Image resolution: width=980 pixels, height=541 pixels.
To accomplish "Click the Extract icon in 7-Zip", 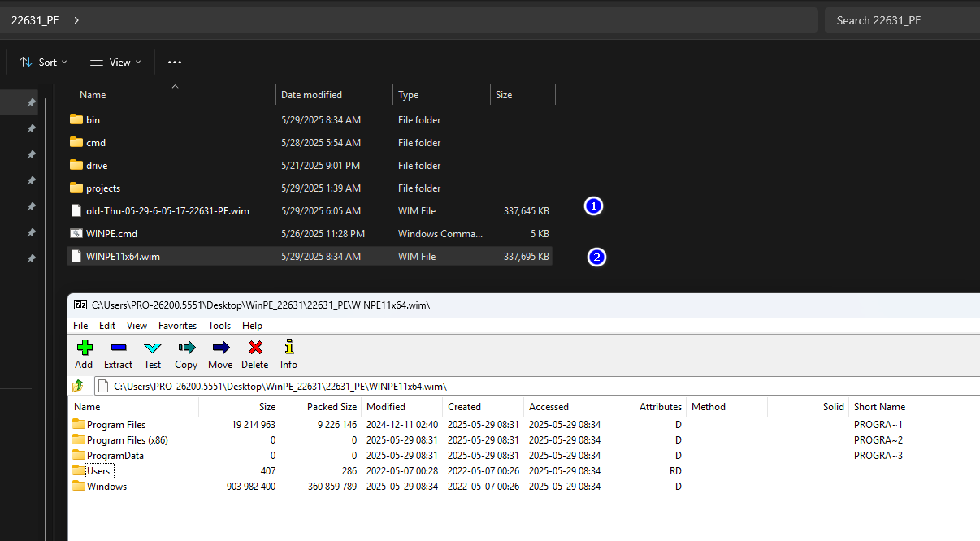I will click(118, 348).
